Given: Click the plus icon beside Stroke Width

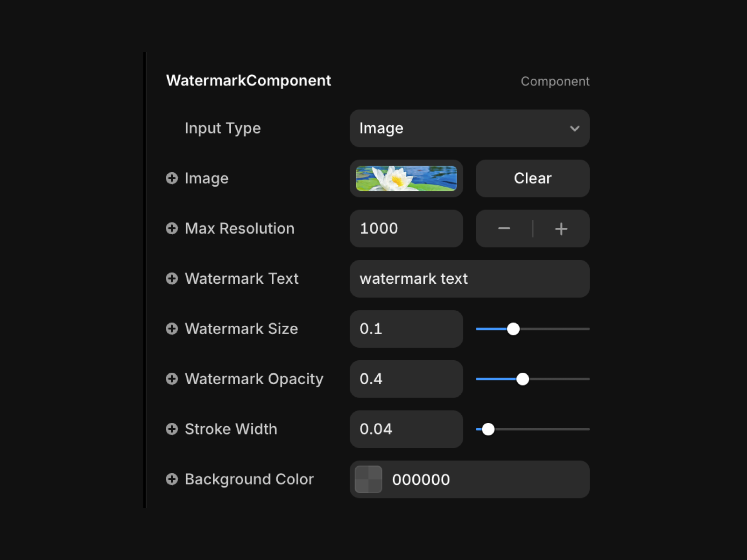Looking at the screenshot, I should point(172,429).
